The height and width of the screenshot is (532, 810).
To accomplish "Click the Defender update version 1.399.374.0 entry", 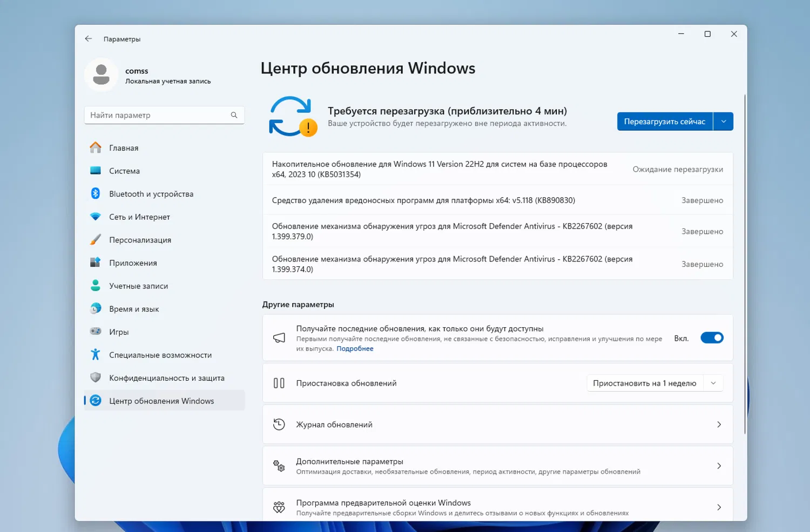I will pyautogui.click(x=497, y=264).
